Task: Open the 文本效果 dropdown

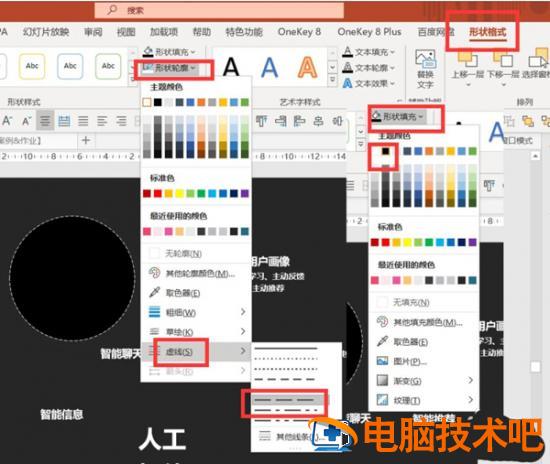Action: click(369, 83)
